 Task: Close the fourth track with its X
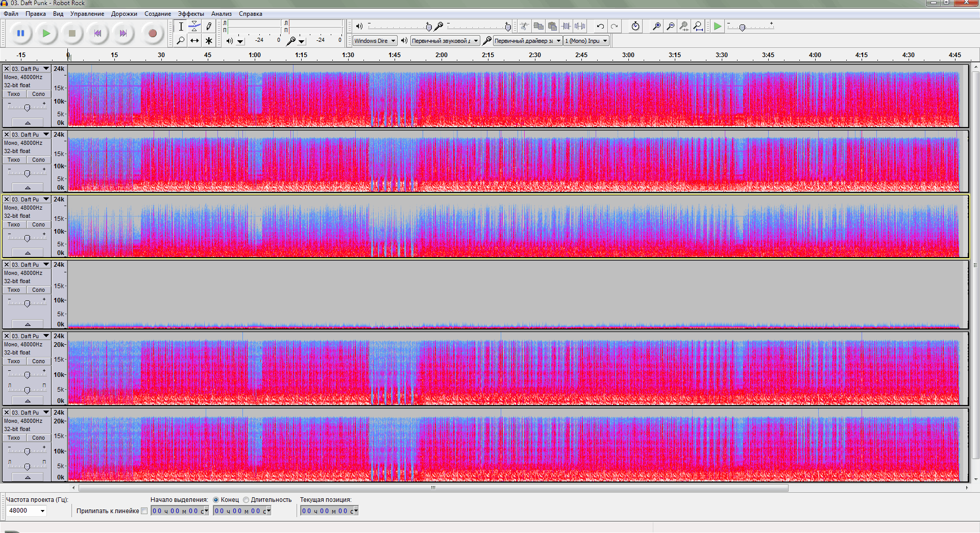(x=7, y=265)
